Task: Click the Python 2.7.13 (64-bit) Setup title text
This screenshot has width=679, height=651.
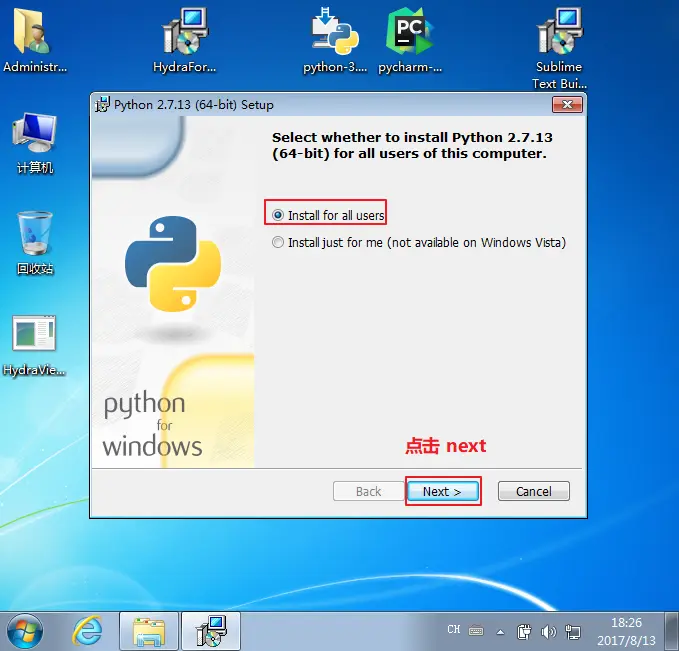Action: coord(194,105)
